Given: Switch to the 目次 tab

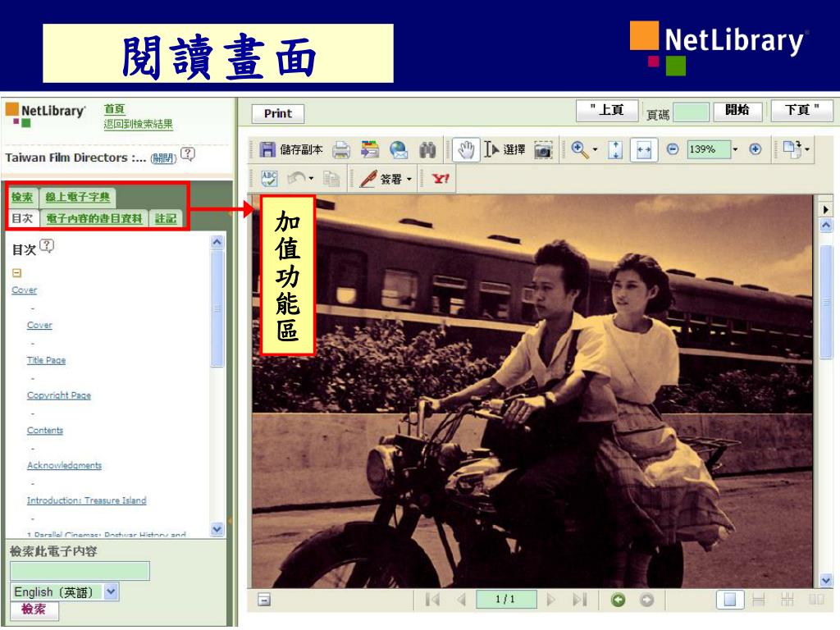Looking at the screenshot, I should (x=22, y=218).
